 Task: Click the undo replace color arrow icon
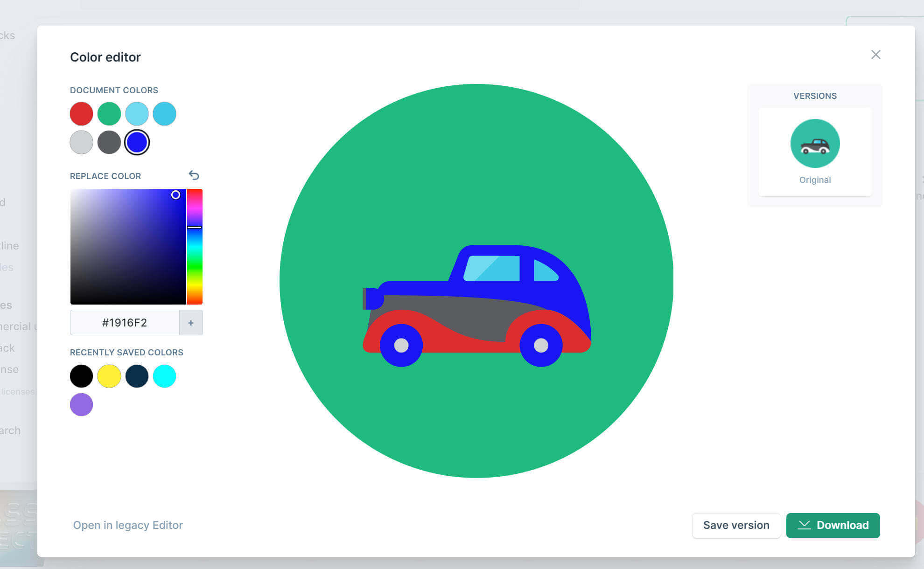coord(194,175)
